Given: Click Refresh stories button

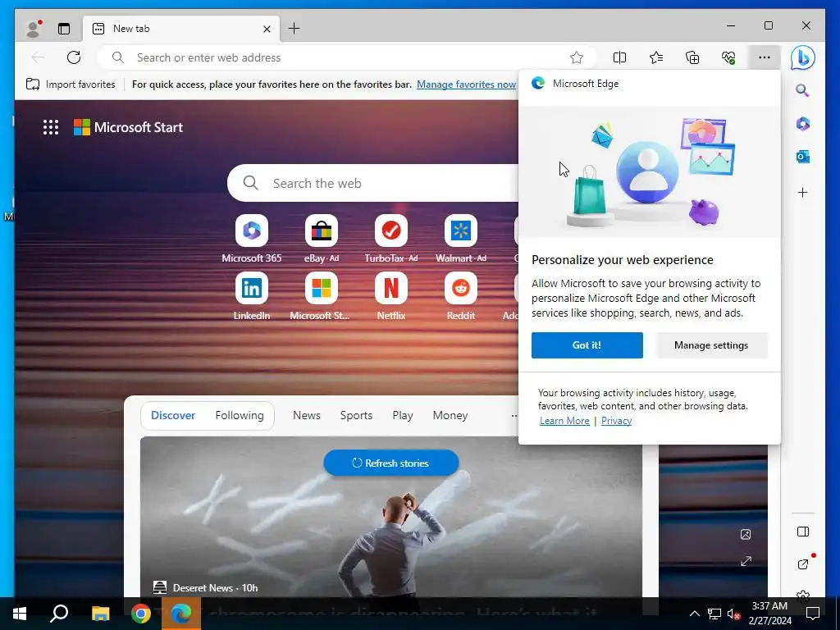Looking at the screenshot, I should pyautogui.click(x=391, y=463).
